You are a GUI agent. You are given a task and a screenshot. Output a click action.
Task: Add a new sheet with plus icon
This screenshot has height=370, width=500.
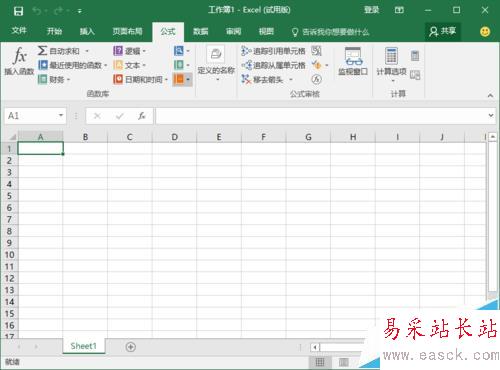[x=131, y=347]
